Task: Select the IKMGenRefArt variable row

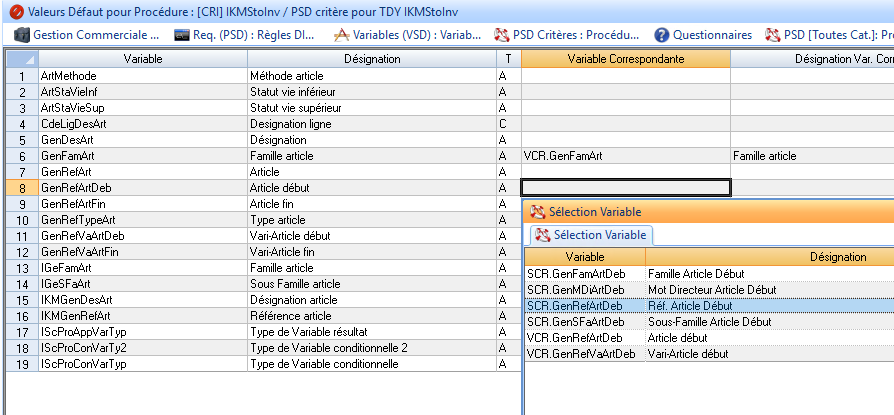Action: coord(142,316)
